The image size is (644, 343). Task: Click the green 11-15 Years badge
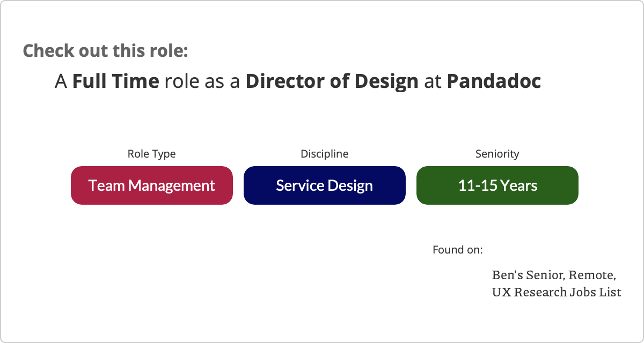click(x=497, y=185)
